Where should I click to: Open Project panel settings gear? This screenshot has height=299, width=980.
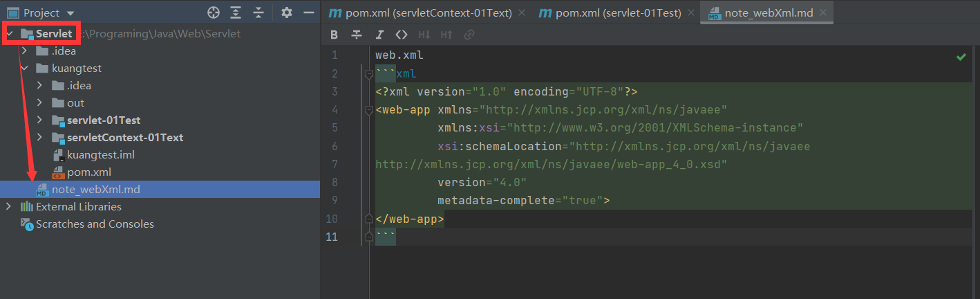pos(287,12)
